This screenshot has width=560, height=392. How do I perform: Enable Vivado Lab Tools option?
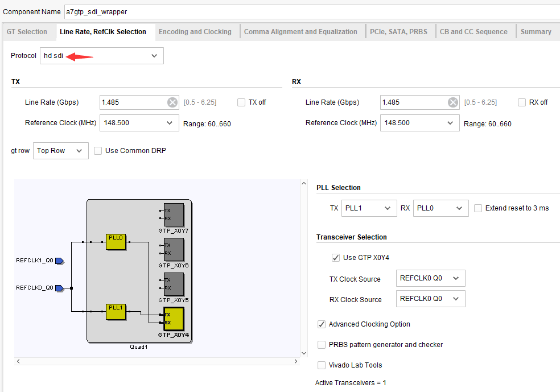[322, 365]
